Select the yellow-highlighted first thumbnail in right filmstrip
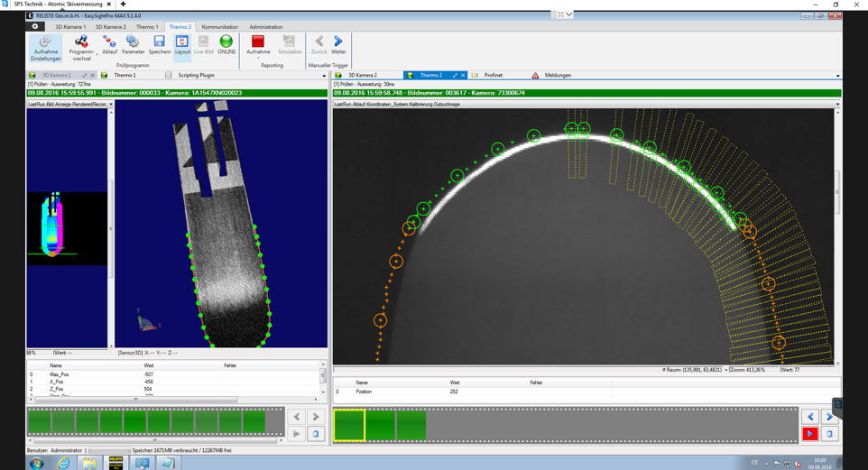This screenshot has width=868, height=470. click(x=349, y=426)
